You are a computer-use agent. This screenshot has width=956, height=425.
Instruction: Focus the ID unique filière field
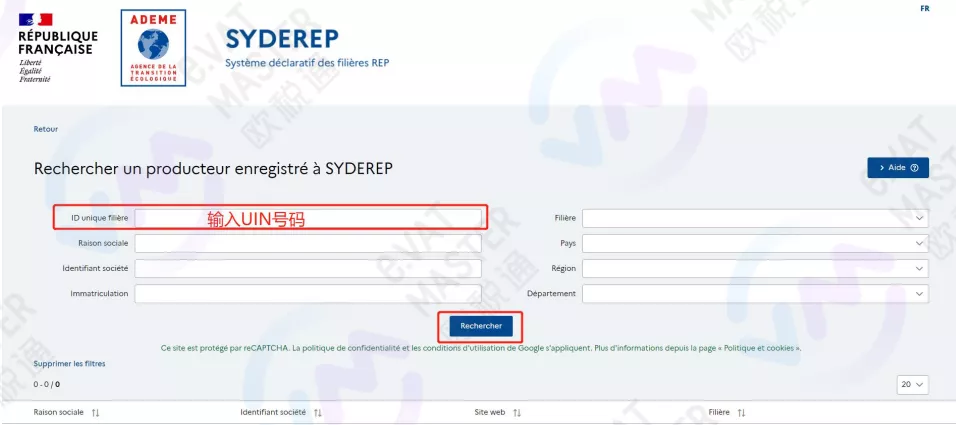point(308,218)
